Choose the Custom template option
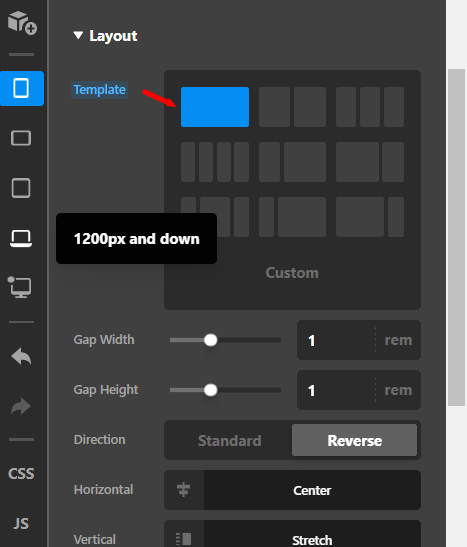The image size is (467, 547). pyautogui.click(x=292, y=273)
